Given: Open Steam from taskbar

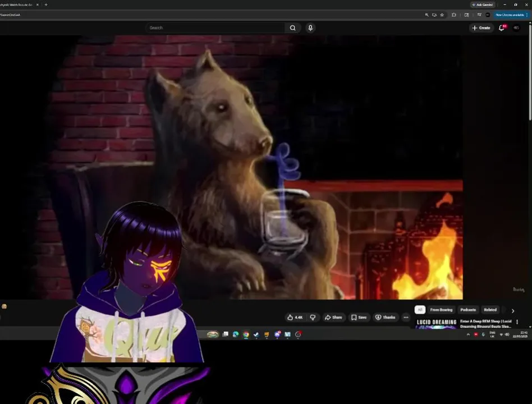Looking at the screenshot, I should (256, 334).
